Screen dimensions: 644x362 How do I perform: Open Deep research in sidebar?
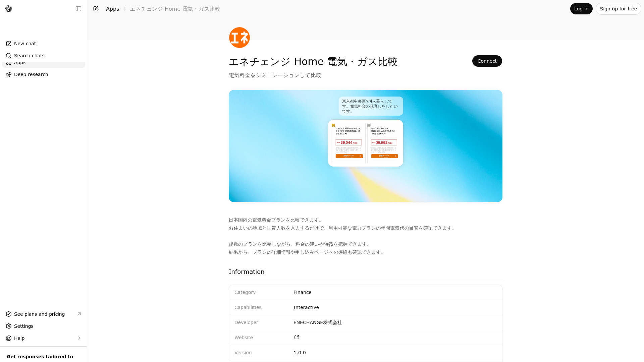pyautogui.click(x=44, y=74)
